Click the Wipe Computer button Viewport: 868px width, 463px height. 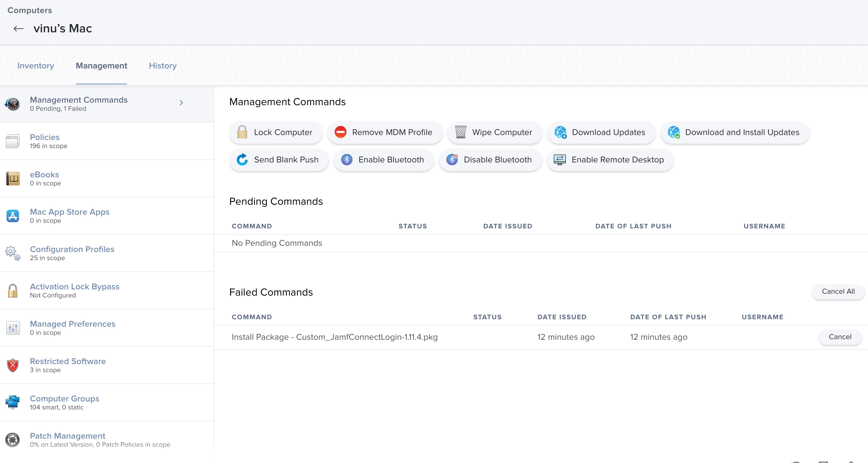point(494,132)
